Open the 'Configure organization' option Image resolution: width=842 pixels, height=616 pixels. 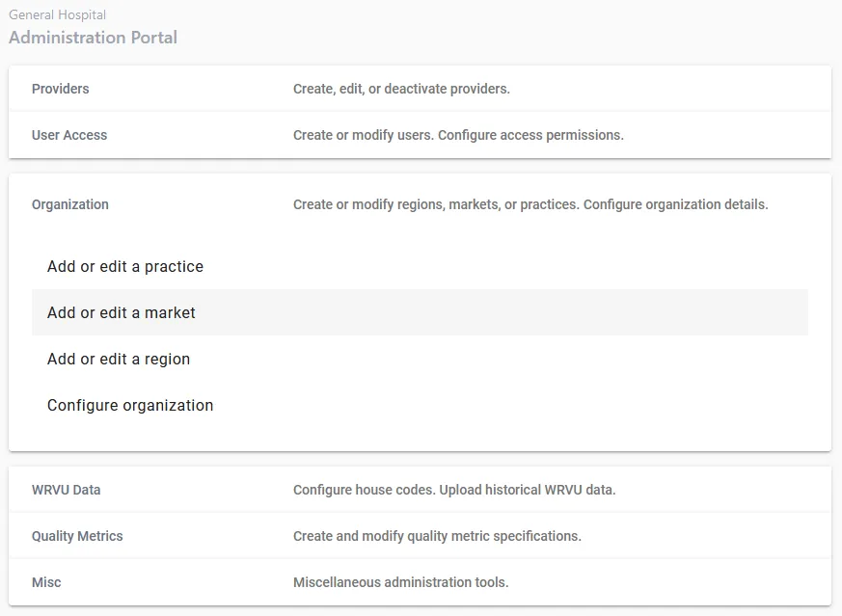coord(130,406)
